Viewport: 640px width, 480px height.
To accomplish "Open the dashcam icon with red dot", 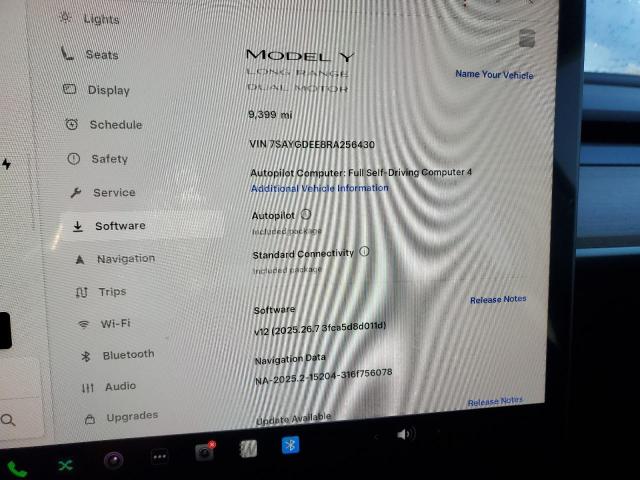I will click(x=205, y=452).
